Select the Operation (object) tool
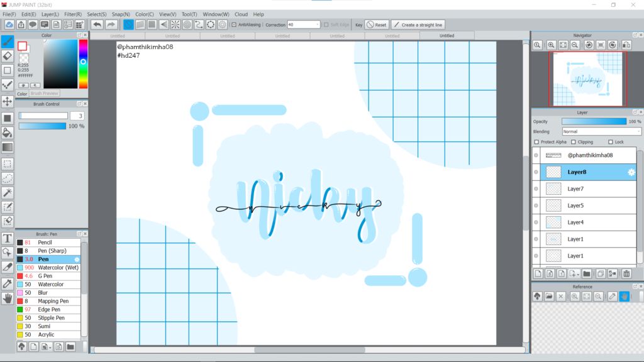 pyautogui.click(x=8, y=253)
